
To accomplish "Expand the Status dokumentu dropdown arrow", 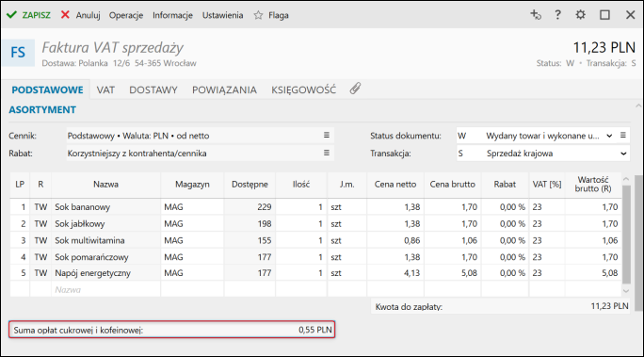I will click(x=609, y=136).
